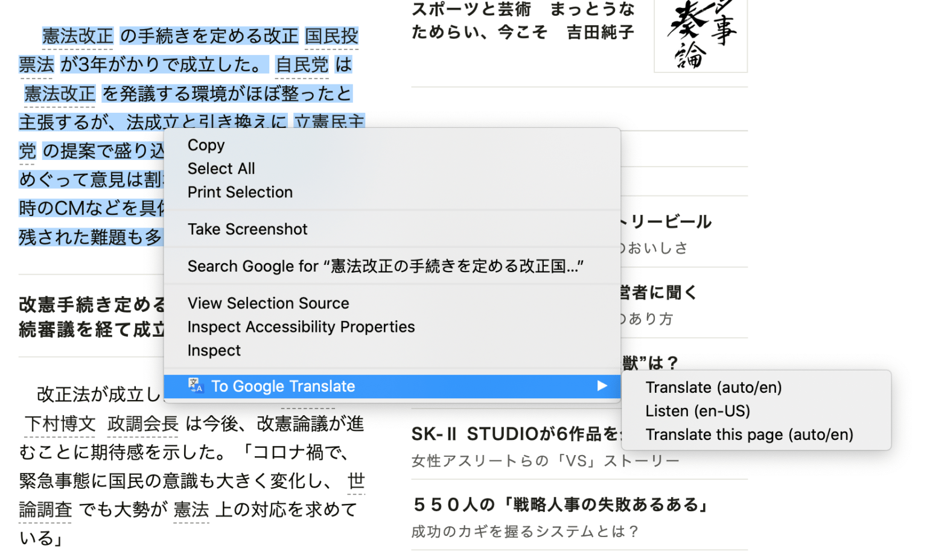Search Google for the selected Japanese text
The height and width of the screenshot is (560, 927).
pyautogui.click(x=386, y=266)
